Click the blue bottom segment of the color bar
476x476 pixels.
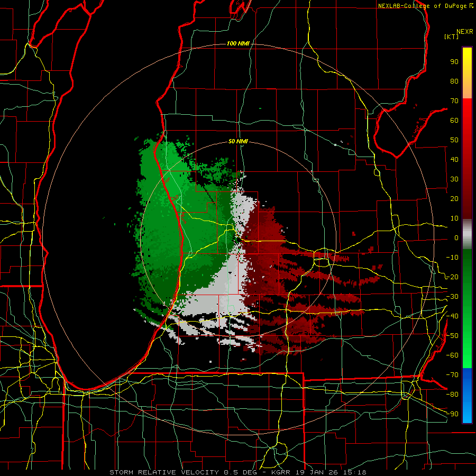467,396
